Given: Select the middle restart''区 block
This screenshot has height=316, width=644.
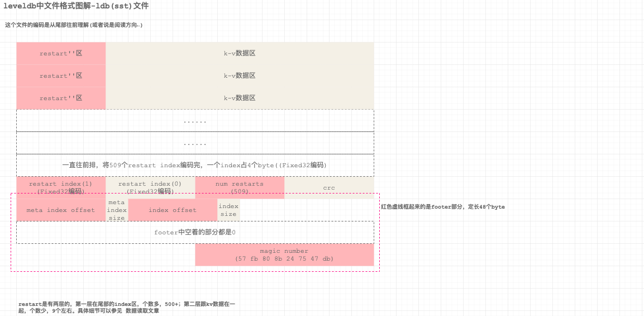Looking at the screenshot, I should [61, 76].
